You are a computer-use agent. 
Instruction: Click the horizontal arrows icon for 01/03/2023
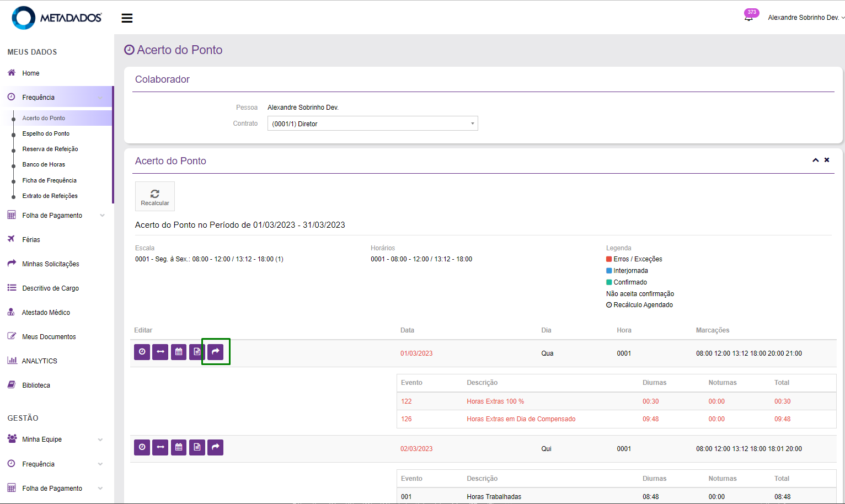click(161, 352)
